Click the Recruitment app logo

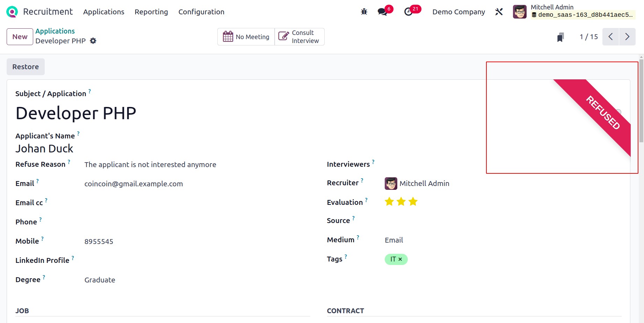pos(12,12)
